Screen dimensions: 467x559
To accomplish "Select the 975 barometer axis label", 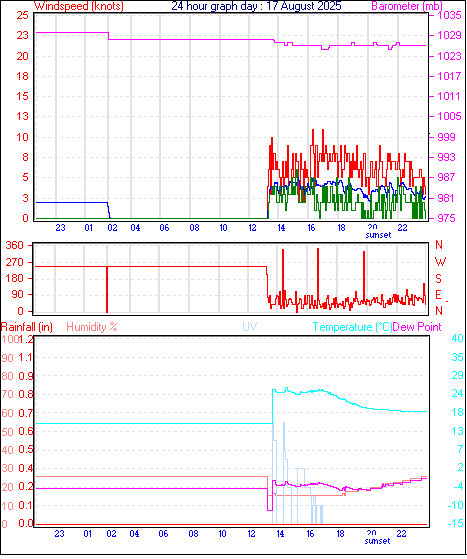I will 446,218.
